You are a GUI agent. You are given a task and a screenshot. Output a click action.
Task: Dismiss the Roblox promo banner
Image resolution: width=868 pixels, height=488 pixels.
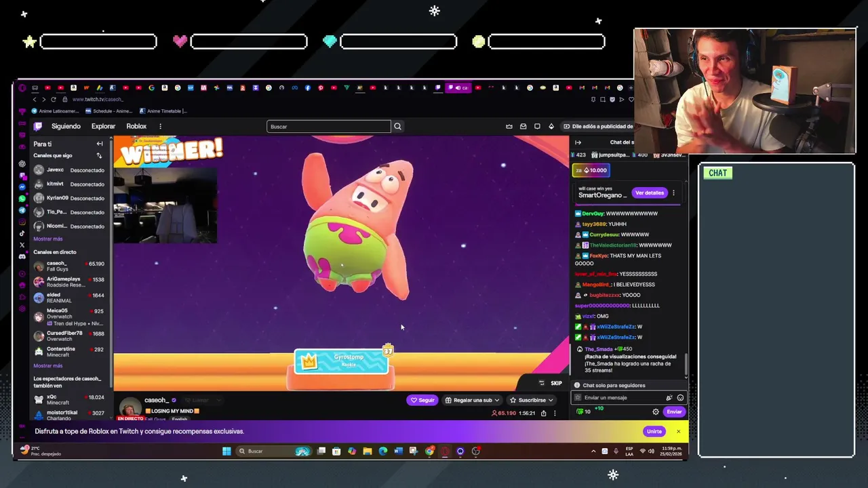pyautogui.click(x=678, y=431)
